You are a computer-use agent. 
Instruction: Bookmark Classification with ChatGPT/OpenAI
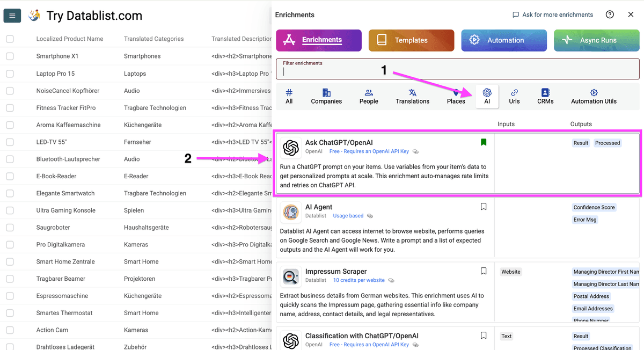click(x=484, y=336)
